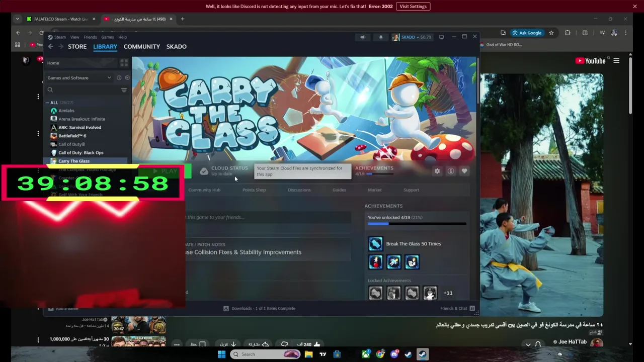This screenshot has width=644, height=362.
Task: Click the library ready-to-play icon
Action: [127, 78]
